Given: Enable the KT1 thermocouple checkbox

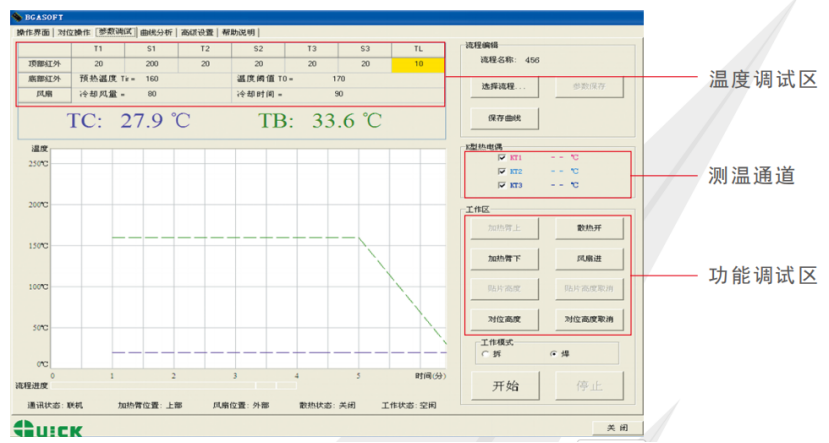Looking at the screenshot, I should (502, 157).
